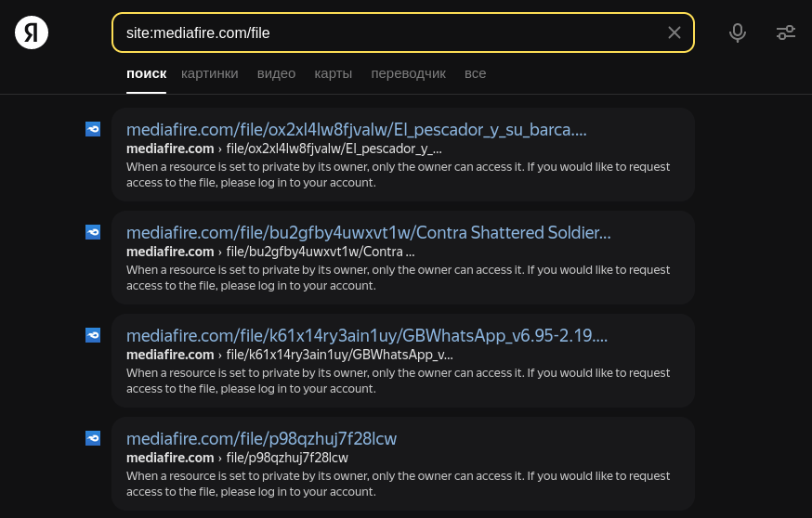812x518 pixels.
Task: Click mediafire.com domain in Contra breadcrumb
Action: [170, 252]
